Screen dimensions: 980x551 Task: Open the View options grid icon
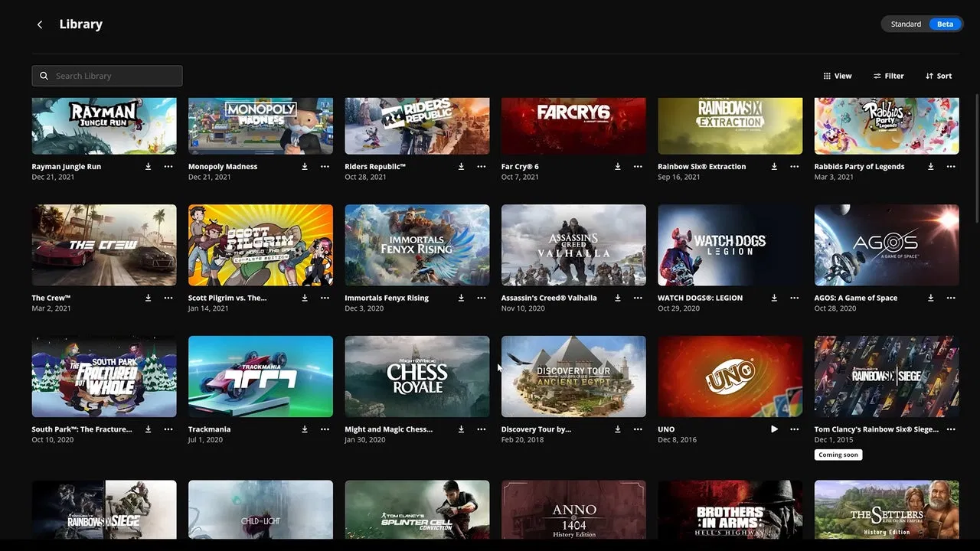click(x=826, y=76)
